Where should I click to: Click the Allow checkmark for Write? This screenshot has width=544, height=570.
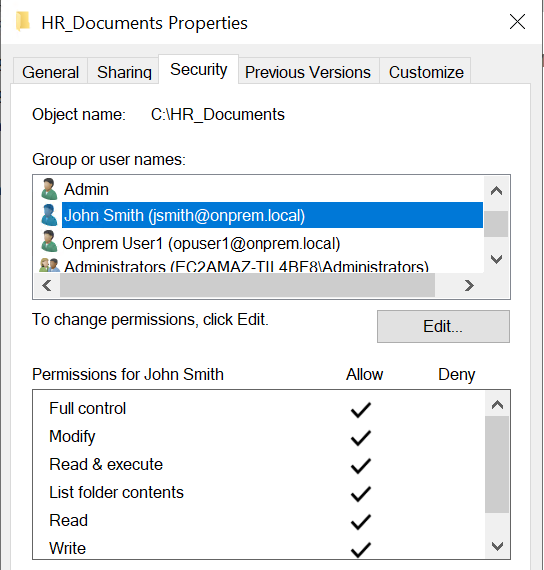[x=361, y=549]
